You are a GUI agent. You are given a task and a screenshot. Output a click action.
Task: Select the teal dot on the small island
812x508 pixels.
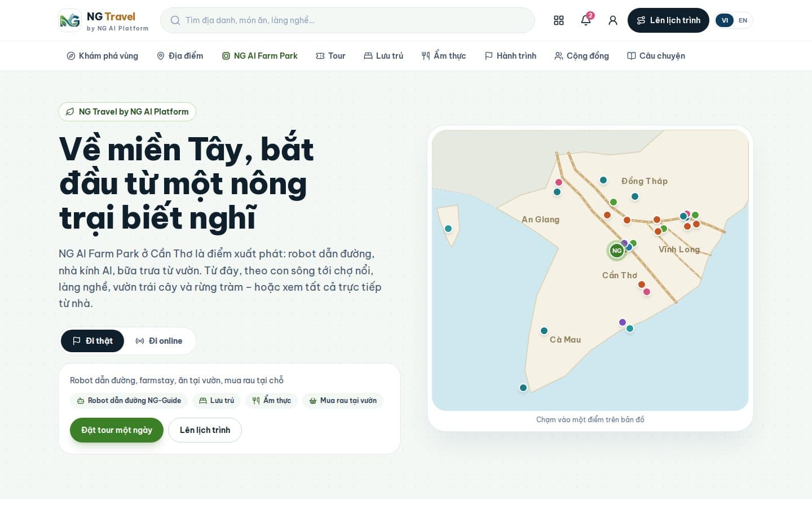click(448, 229)
